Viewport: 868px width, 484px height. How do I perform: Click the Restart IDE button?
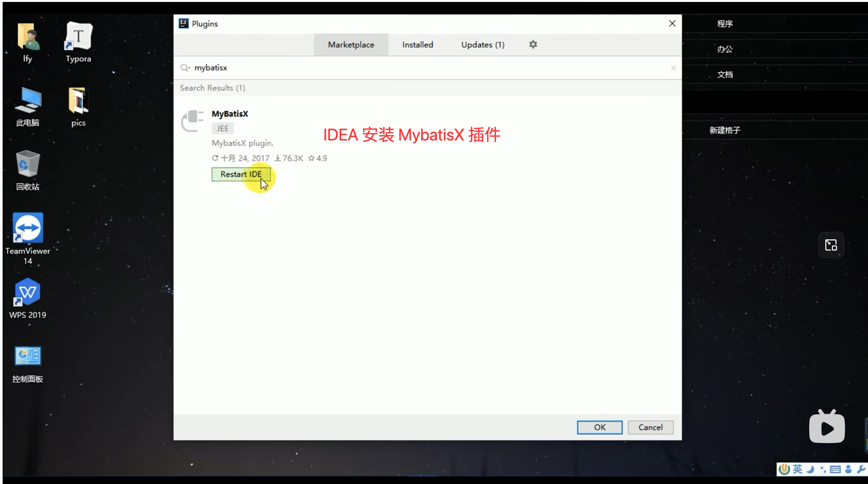(x=241, y=174)
